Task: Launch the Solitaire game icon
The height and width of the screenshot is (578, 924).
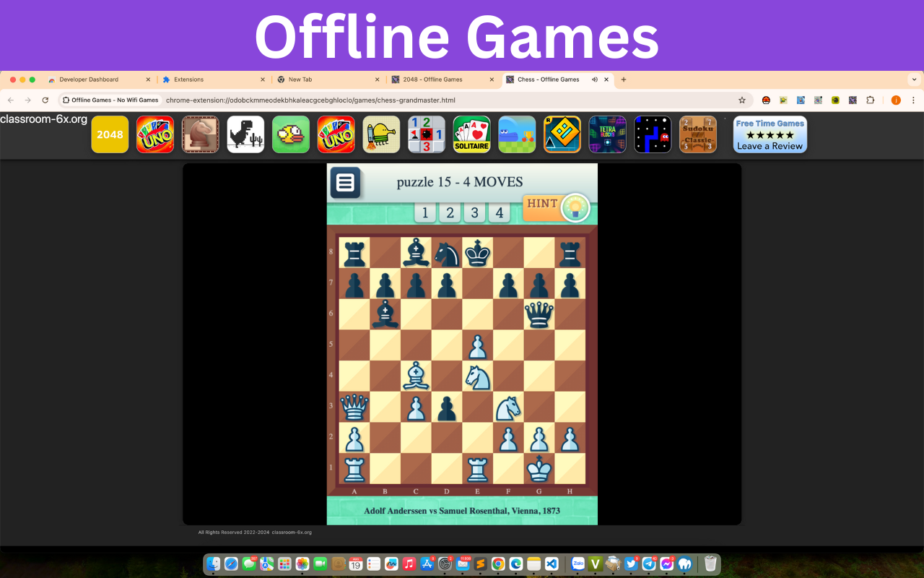Action: (x=472, y=134)
